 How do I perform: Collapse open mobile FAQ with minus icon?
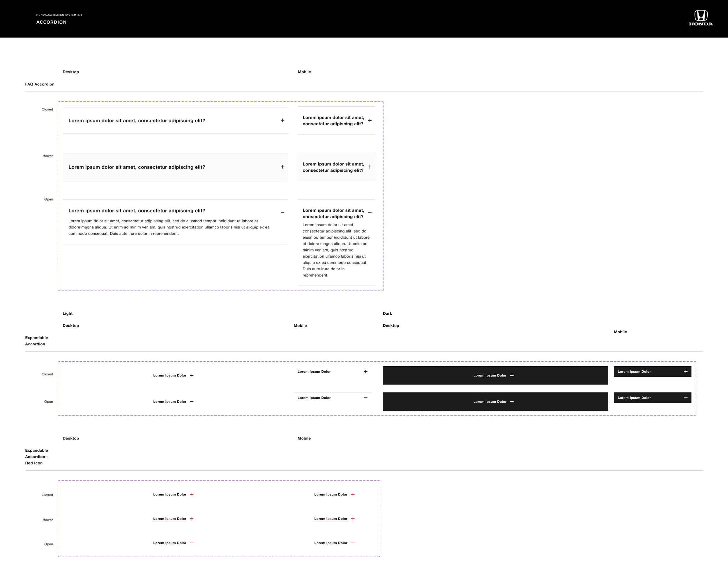(x=370, y=212)
